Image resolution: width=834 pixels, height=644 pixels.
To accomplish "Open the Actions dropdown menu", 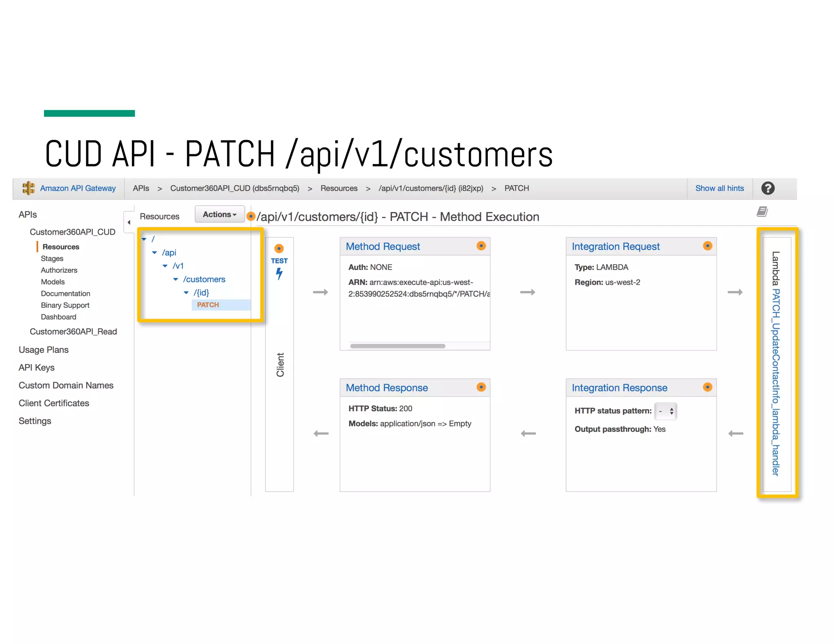I will (x=219, y=215).
